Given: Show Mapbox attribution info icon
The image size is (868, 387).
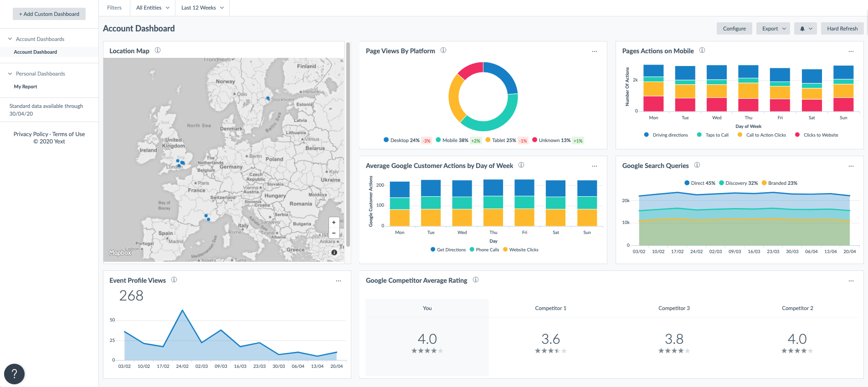Looking at the screenshot, I should click(334, 252).
